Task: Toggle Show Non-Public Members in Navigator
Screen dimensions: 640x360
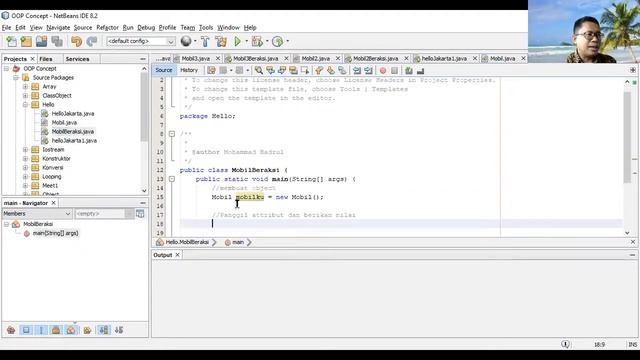Action: click(56, 330)
